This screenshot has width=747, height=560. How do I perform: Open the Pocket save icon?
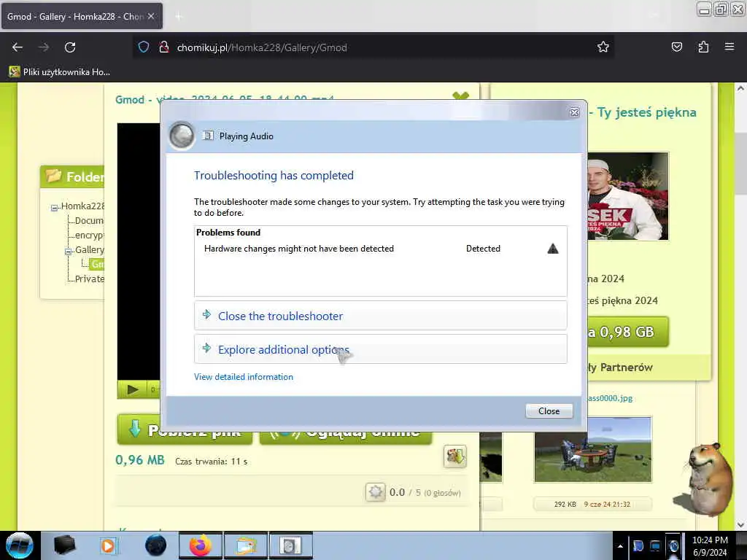676,47
